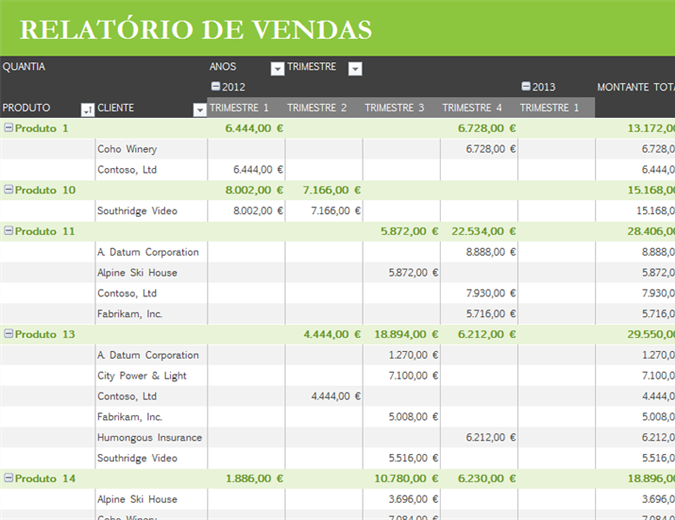
Task: Select Produto 13 subtotal 6.212,00 €
Action: point(486,334)
